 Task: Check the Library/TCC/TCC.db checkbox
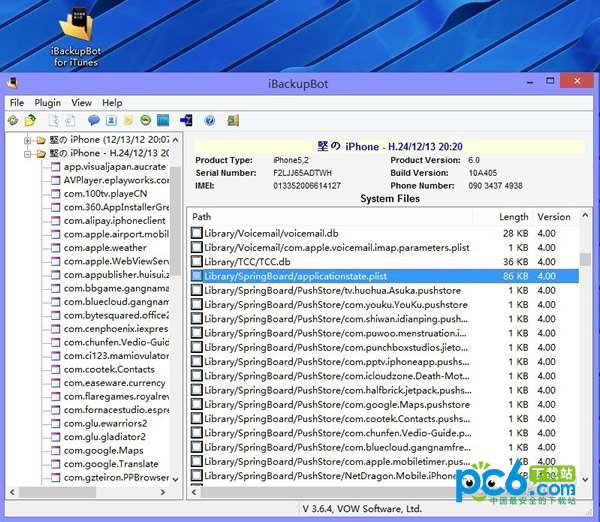pos(197,261)
